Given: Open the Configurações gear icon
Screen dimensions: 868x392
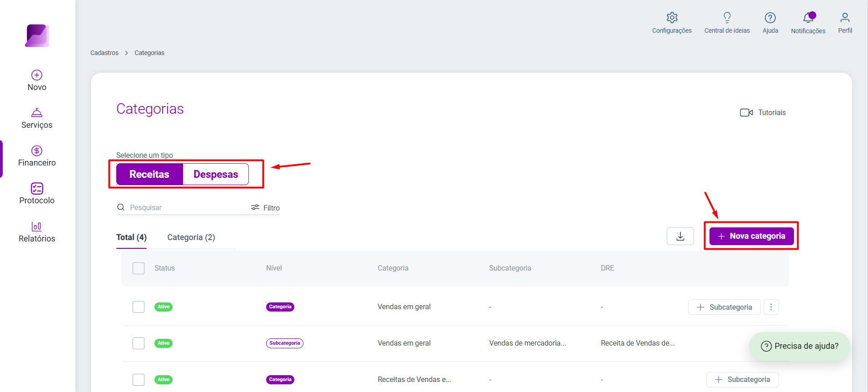Looking at the screenshot, I should 672,18.
